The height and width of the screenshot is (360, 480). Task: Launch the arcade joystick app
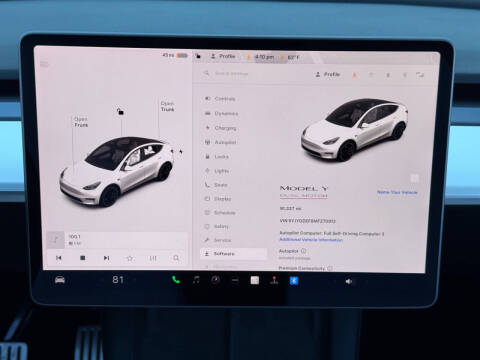coord(274,280)
